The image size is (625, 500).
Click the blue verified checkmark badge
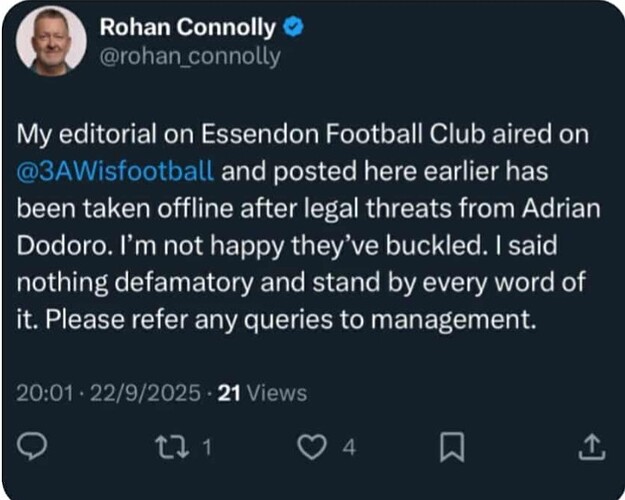pyautogui.click(x=293, y=27)
